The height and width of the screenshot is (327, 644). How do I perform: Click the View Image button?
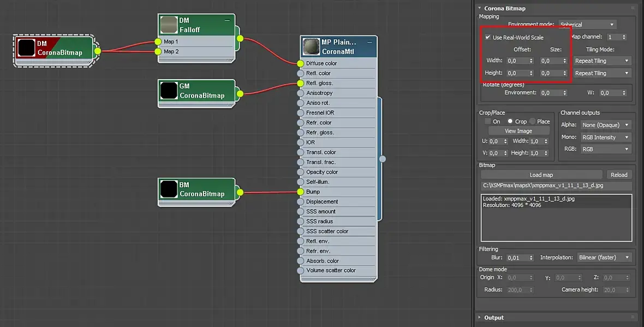[x=518, y=131]
